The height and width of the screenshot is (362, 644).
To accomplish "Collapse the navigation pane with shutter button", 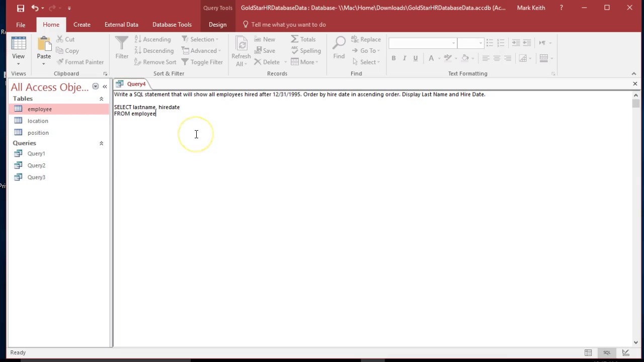I will 105,87.
